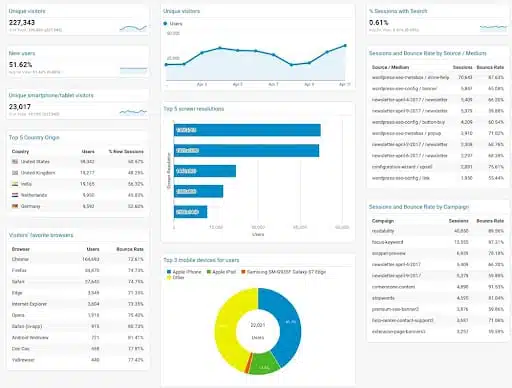Sort by 'Campaign' column header
This screenshot has height=388, width=512.
[383, 221]
